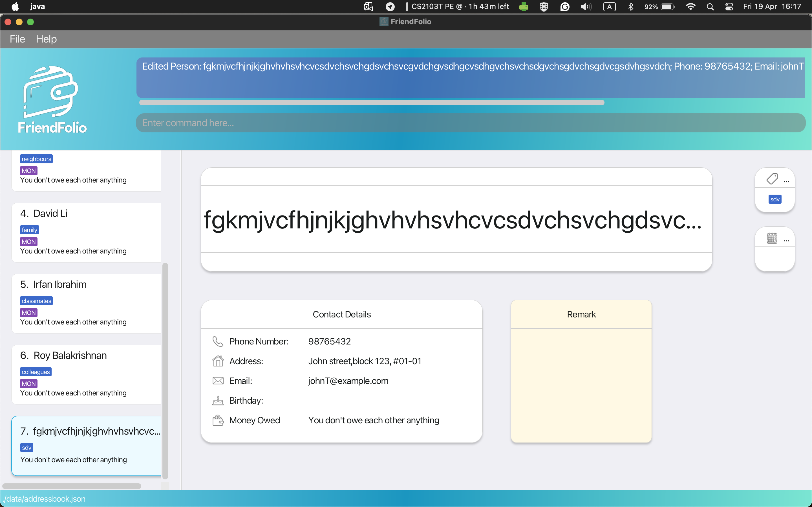Click the command input field
This screenshot has height=507, width=812.
pyautogui.click(x=470, y=123)
